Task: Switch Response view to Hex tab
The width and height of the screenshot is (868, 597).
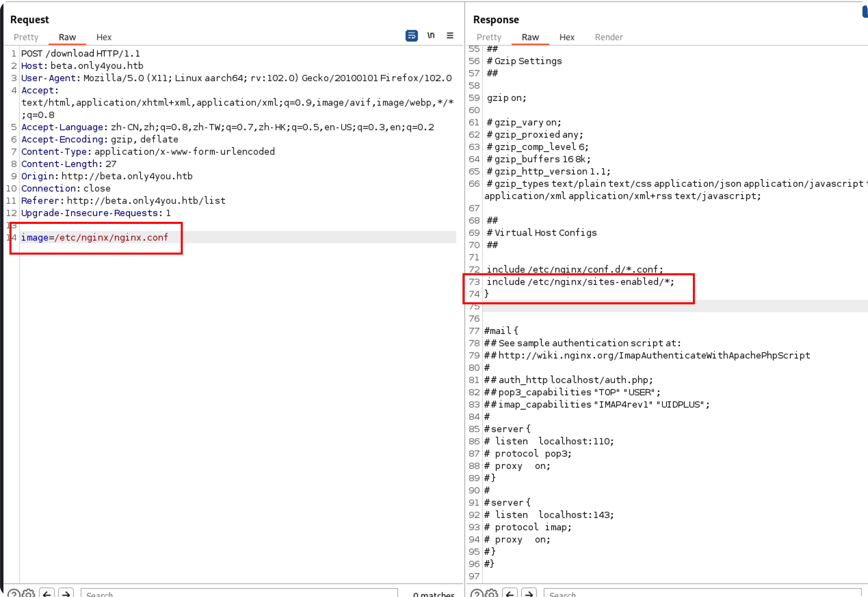Action: [566, 37]
